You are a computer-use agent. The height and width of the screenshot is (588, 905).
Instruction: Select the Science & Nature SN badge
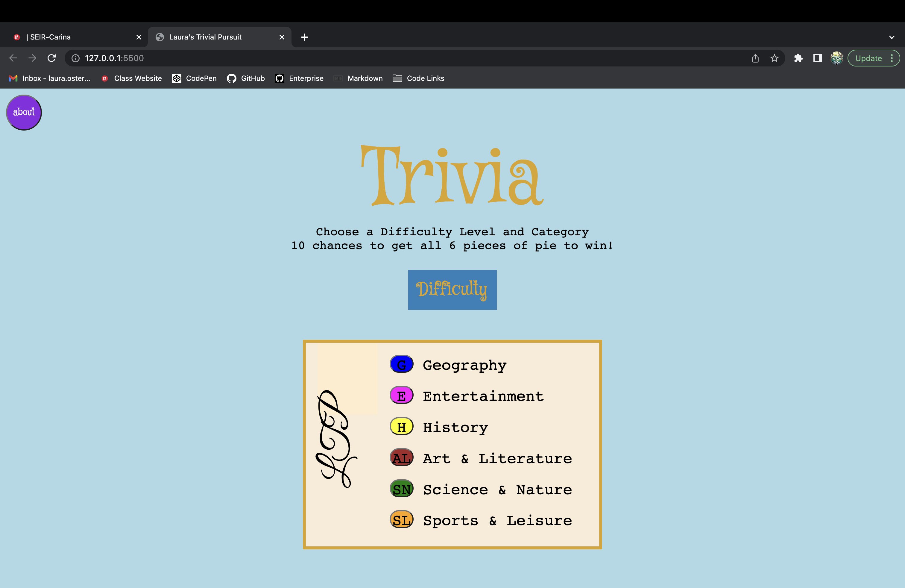pyautogui.click(x=401, y=489)
